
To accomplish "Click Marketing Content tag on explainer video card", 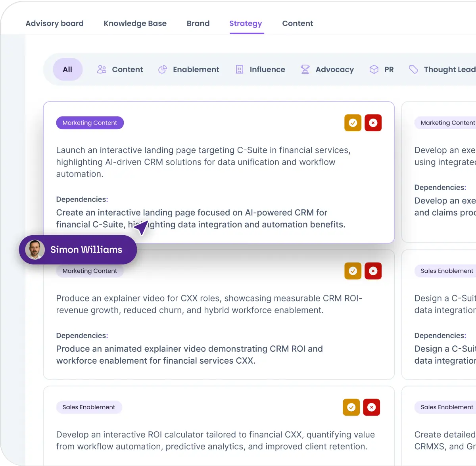I will [x=90, y=271].
